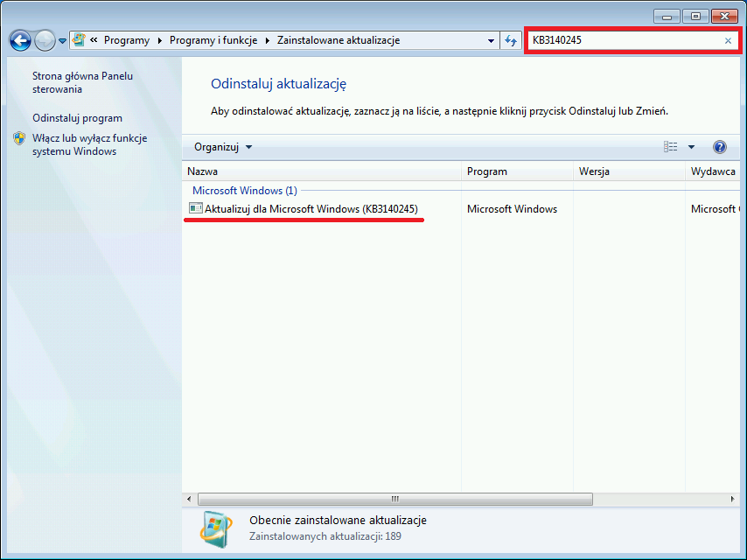The width and height of the screenshot is (747, 560).
Task: Open Strona główna Panelu sterowania link
Action: click(x=82, y=82)
